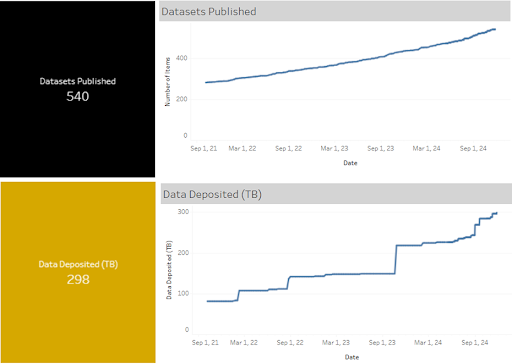Click the Date axis title under upper chart
This screenshot has height=364, width=512.
(350, 163)
